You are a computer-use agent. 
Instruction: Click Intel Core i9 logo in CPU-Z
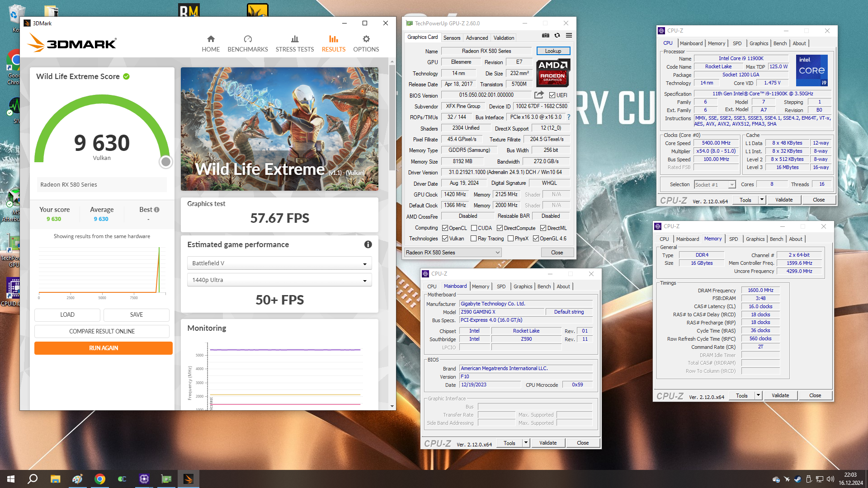[x=811, y=70]
